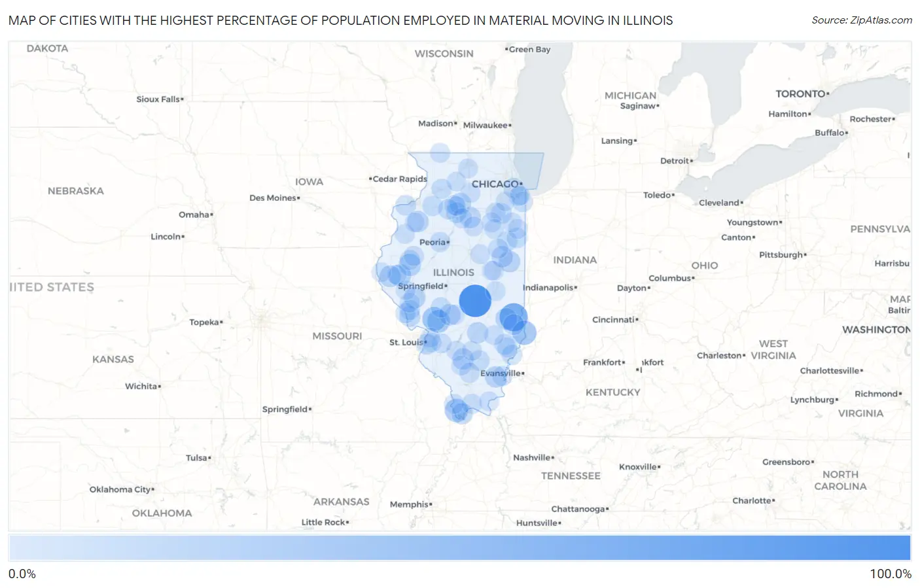The width and height of the screenshot is (920, 588).
Task: Click the color gradient legend bar
Action: tap(459, 547)
